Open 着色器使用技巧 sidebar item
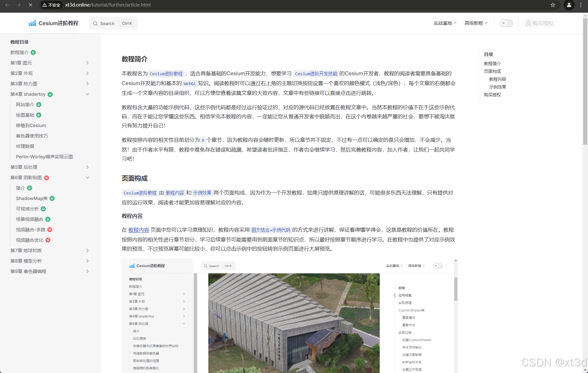 tap(32, 136)
